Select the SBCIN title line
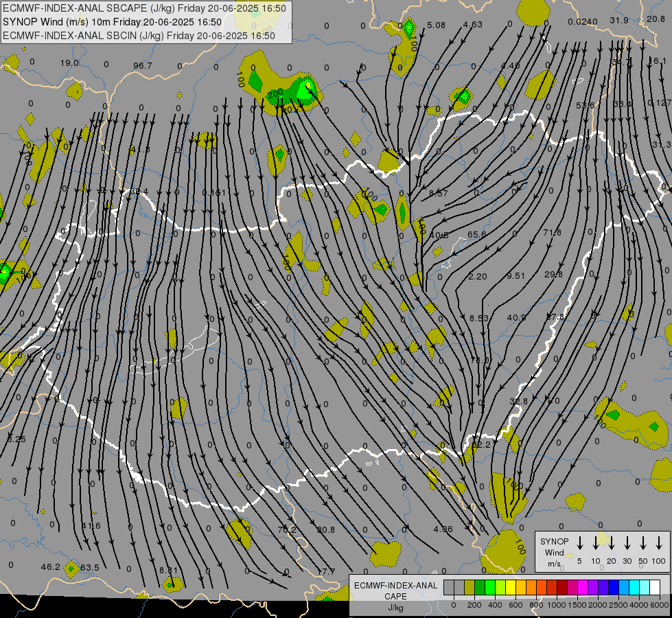 pos(139,36)
